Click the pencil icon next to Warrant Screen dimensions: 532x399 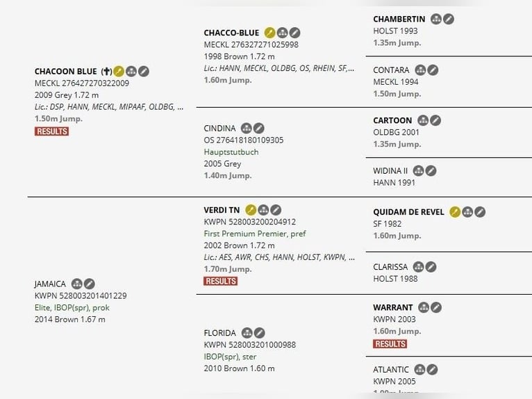coord(435,307)
